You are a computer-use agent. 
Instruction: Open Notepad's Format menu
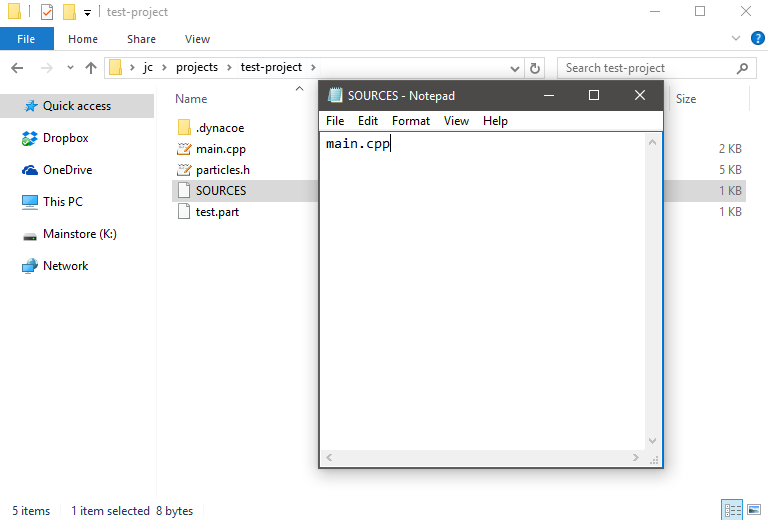(410, 121)
